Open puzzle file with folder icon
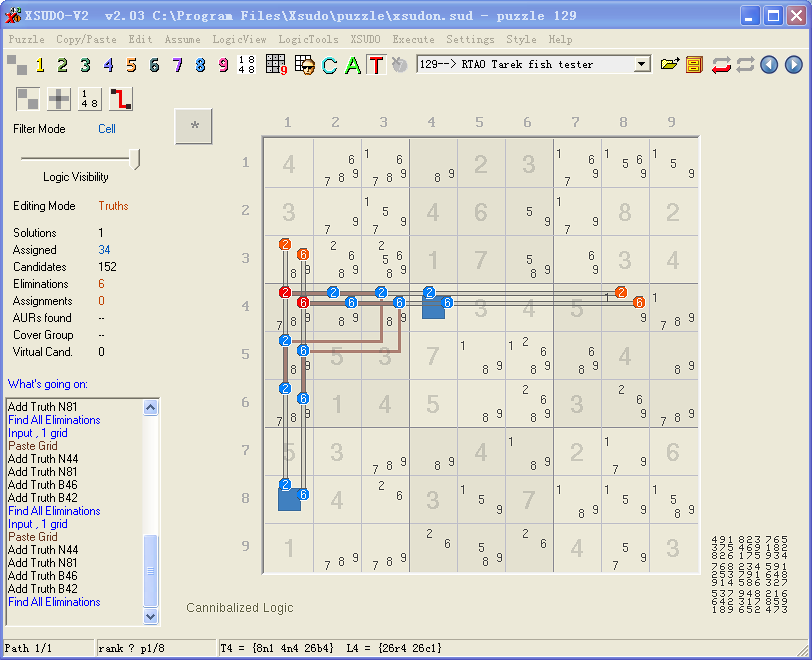 (670, 65)
